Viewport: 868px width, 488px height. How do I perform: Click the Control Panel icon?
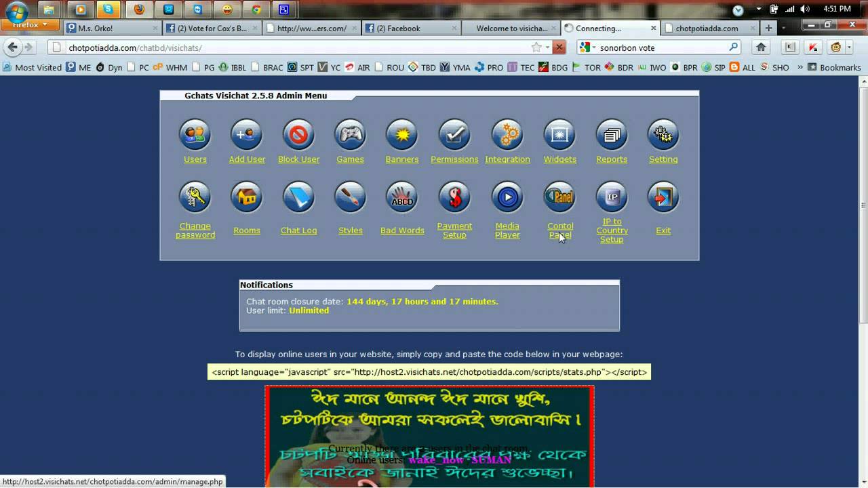pos(559,197)
